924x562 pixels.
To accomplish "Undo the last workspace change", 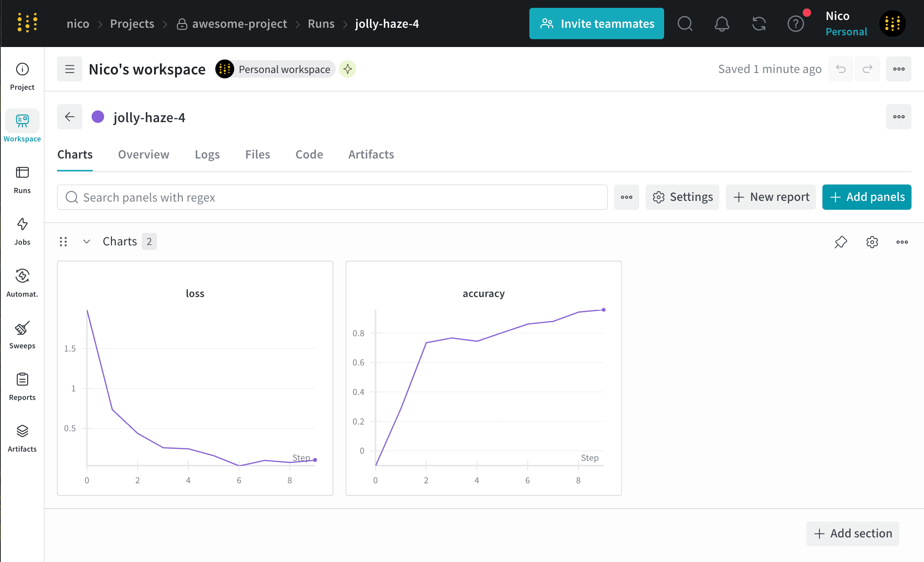I will point(841,69).
